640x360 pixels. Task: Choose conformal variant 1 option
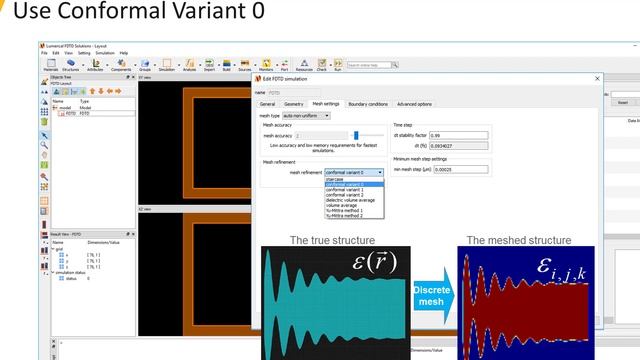click(354, 190)
